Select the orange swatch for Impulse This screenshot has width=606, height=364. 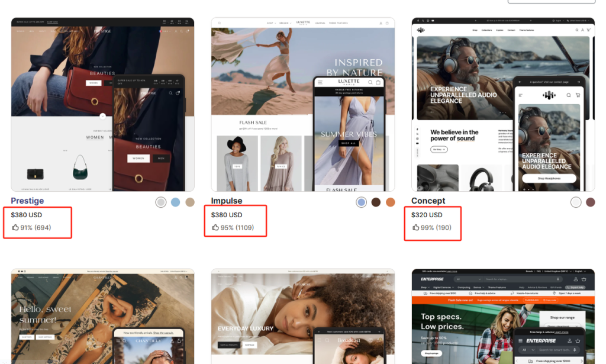(x=390, y=202)
